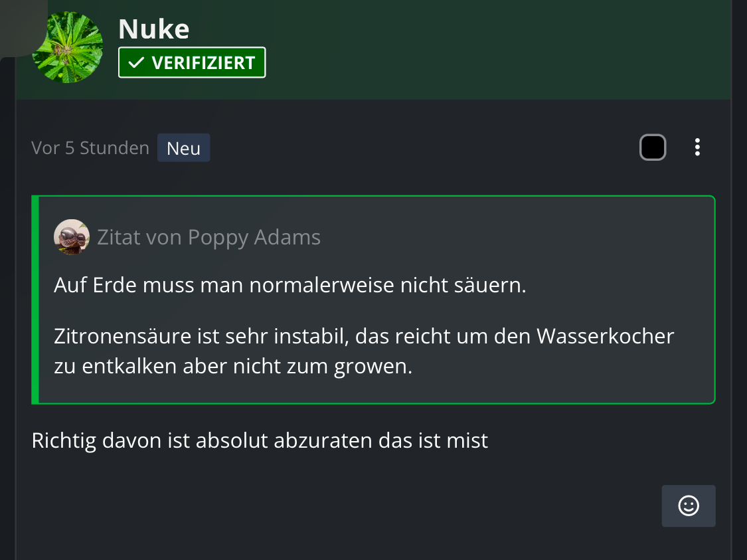Open the smiley reaction button
The height and width of the screenshot is (560, 747).
689,506
